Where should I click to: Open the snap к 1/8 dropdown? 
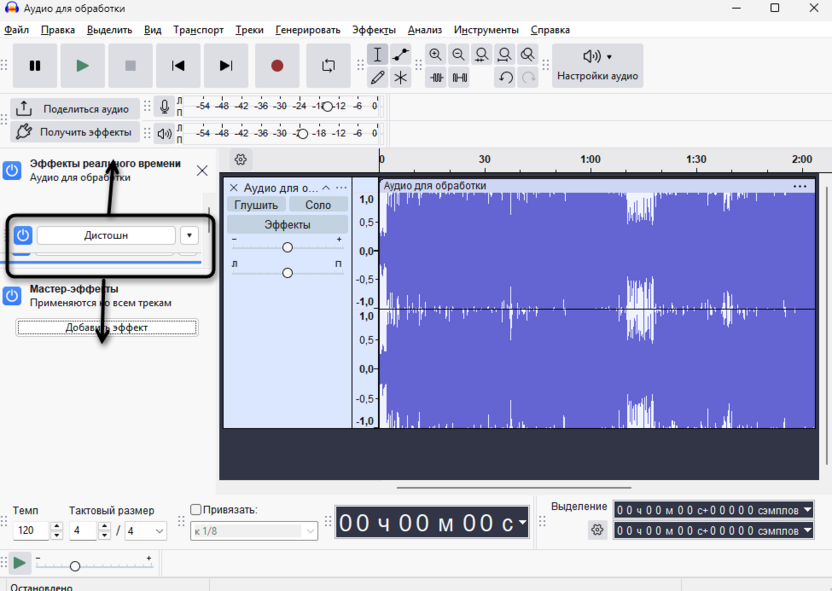point(254,531)
